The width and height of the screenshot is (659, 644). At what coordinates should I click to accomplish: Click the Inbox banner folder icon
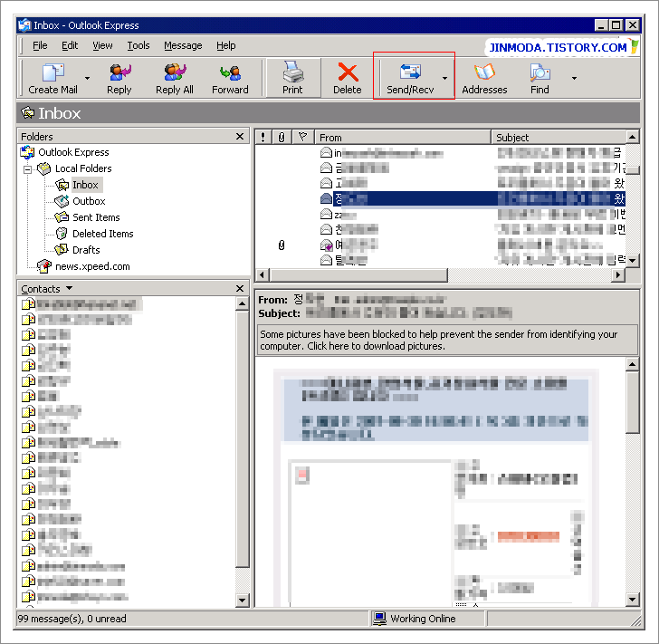coord(28,112)
